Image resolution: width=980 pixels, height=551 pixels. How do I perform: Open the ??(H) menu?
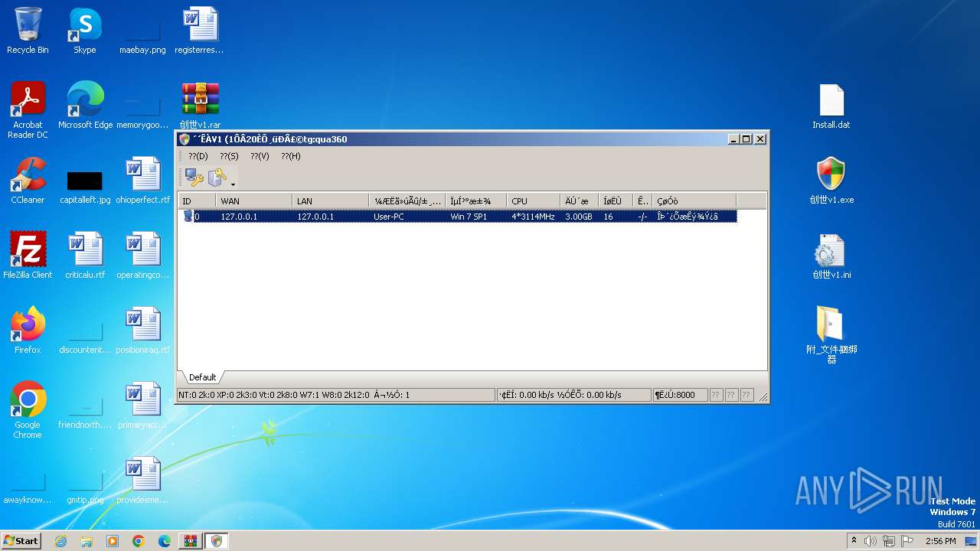coord(290,155)
